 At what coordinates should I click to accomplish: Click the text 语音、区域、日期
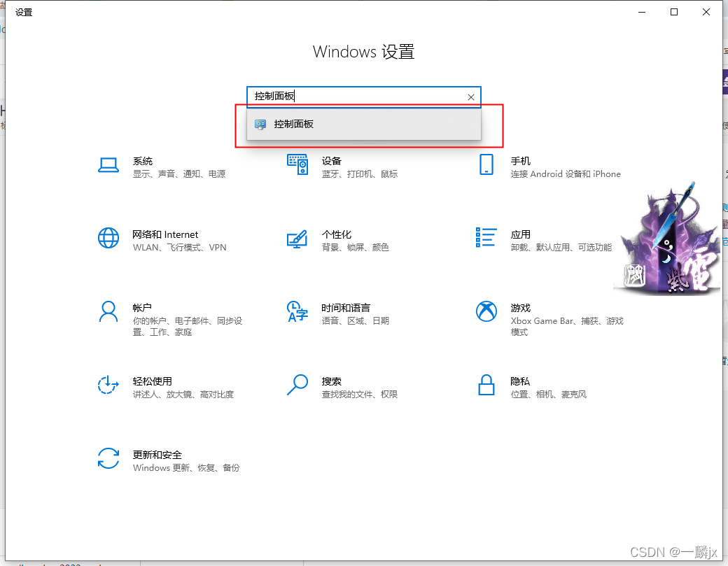[355, 320]
